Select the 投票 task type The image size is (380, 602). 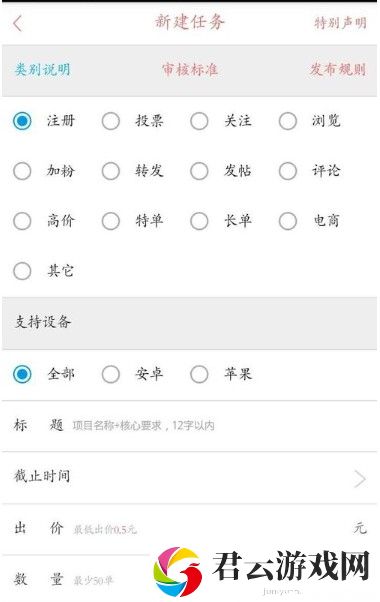point(111,121)
